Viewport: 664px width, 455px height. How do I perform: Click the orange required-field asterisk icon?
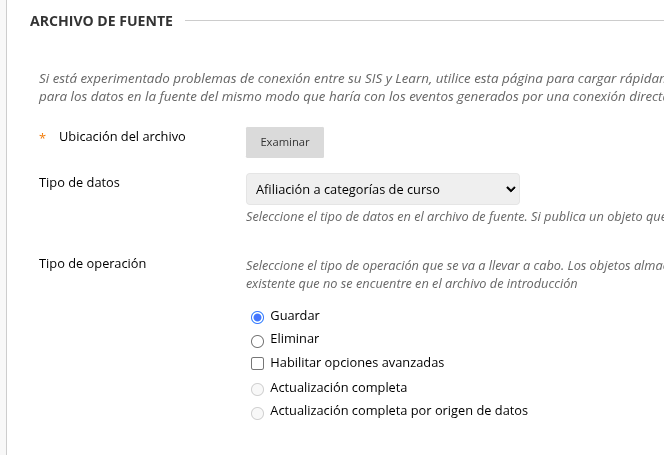(x=42, y=137)
